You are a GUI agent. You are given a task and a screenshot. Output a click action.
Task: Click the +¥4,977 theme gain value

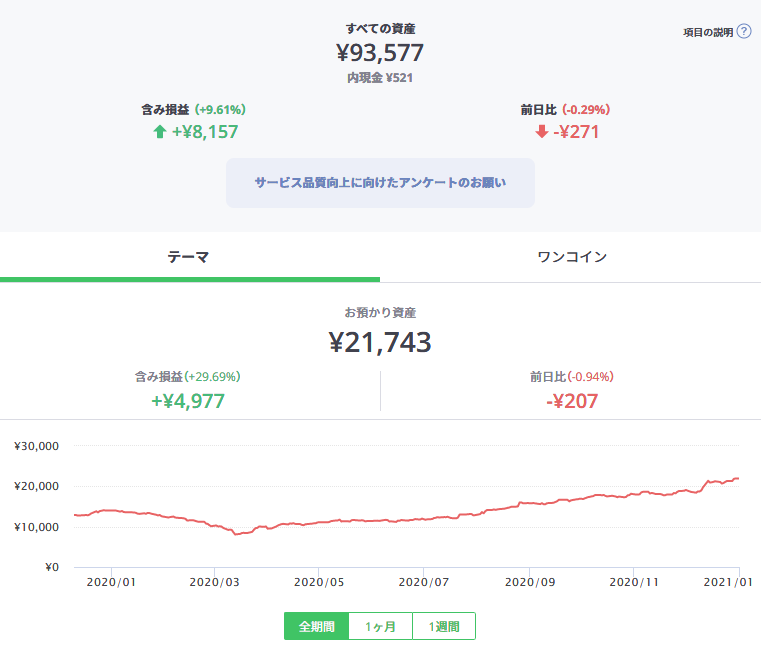[x=188, y=401]
